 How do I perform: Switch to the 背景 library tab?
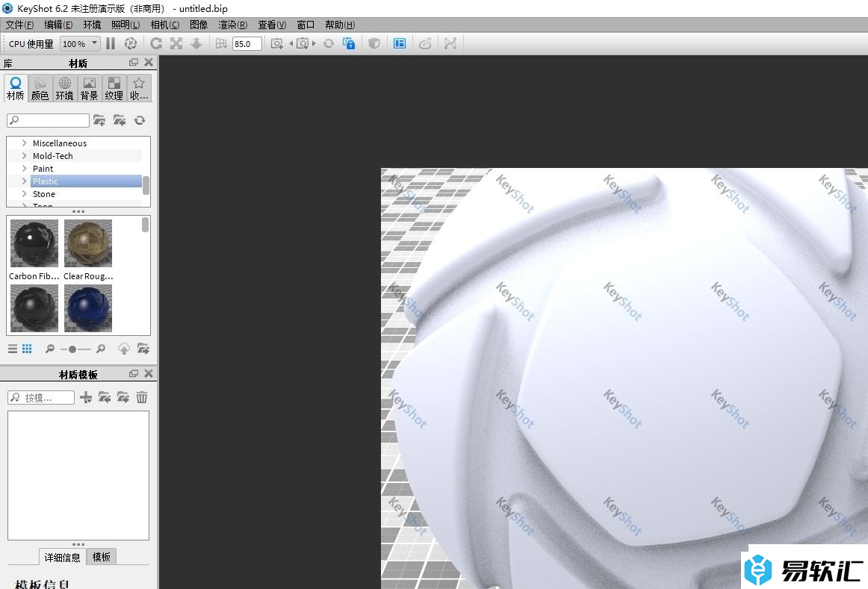coord(89,89)
